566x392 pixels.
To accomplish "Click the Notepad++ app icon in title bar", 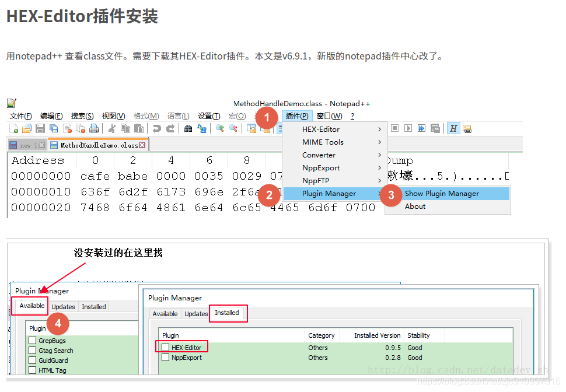I will point(12,103).
